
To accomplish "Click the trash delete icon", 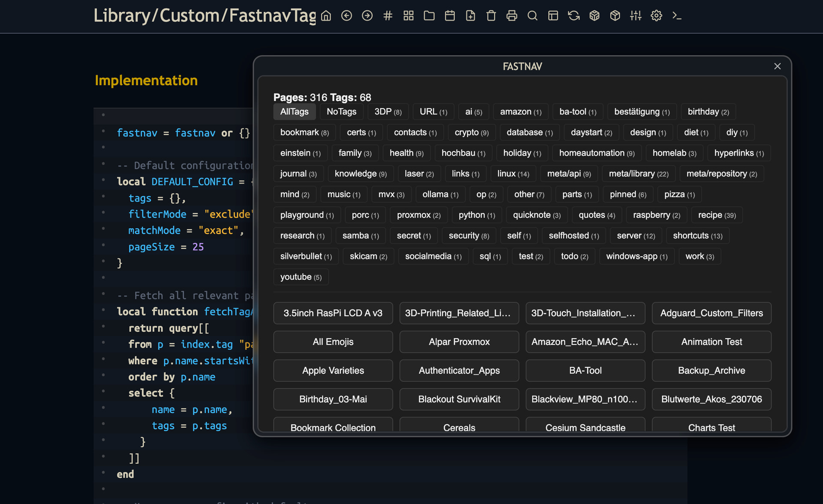I will coord(491,16).
